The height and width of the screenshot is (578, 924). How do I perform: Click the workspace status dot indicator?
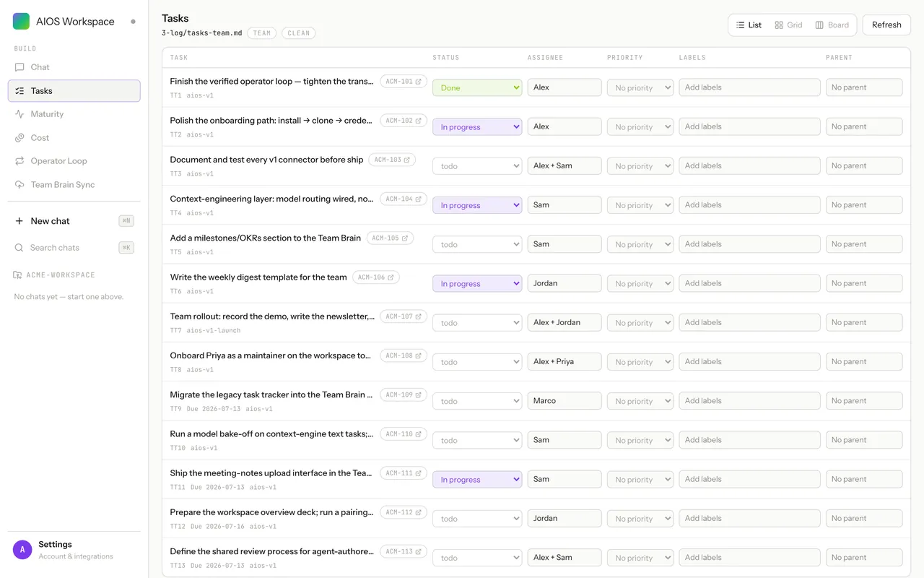tap(133, 22)
